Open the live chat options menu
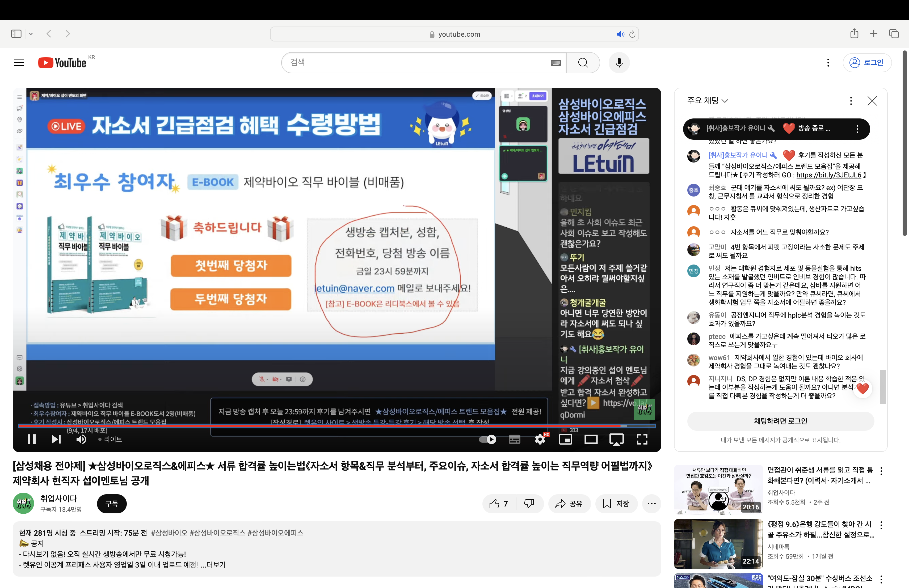Image resolution: width=909 pixels, height=588 pixels. click(x=851, y=101)
